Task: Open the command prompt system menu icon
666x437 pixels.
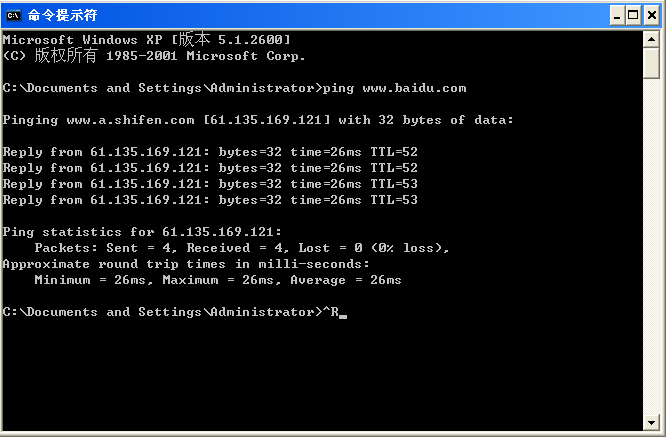Action: (13, 15)
